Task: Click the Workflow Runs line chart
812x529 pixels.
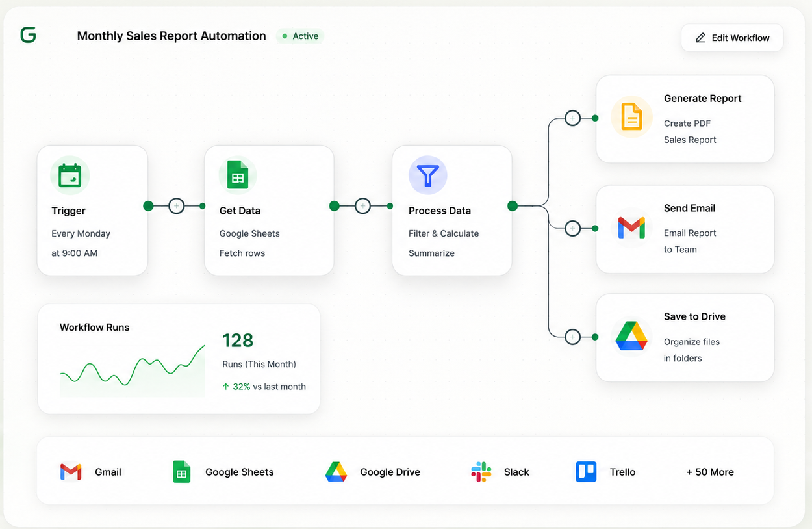Action: (x=133, y=370)
